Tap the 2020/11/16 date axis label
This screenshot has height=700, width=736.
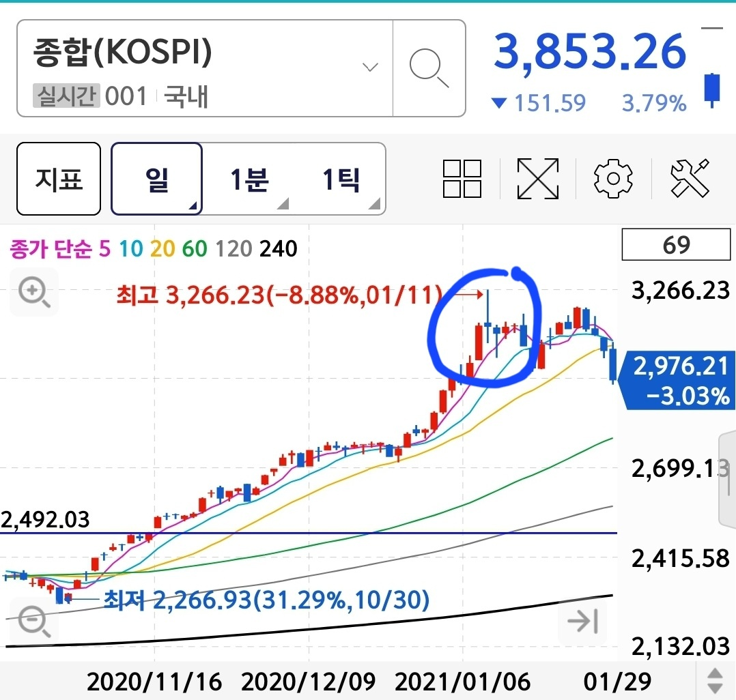(154, 682)
